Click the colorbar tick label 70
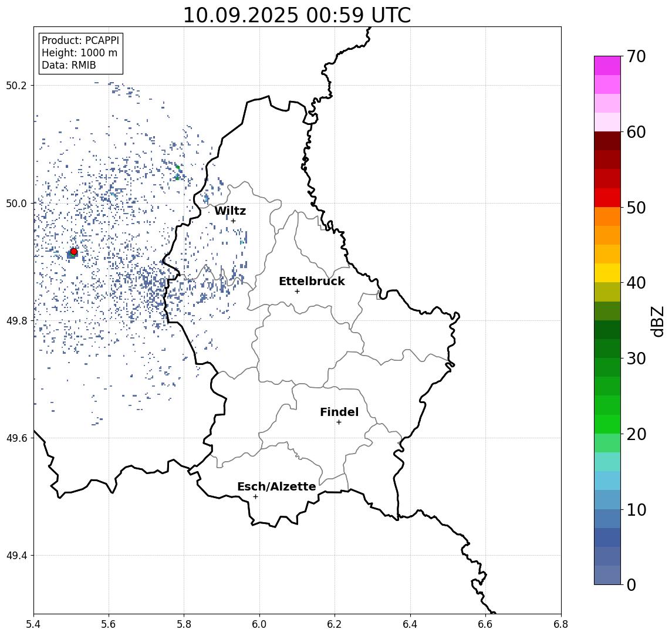 click(636, 56)
